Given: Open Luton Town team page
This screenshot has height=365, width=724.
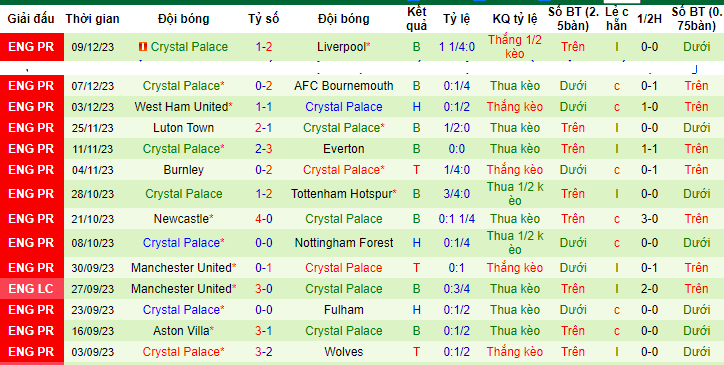Looking at the screenshot, I should 183,128.
